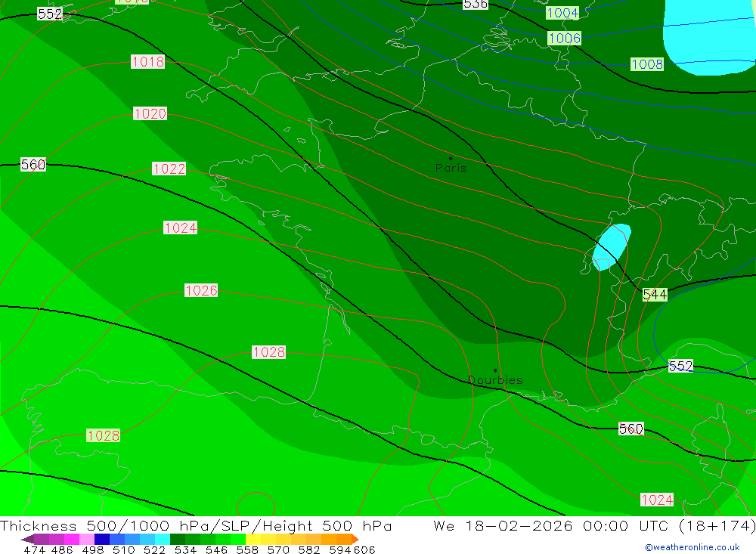Click the 552 contour label over northern Italy
The width and height of the screenshot is (756, 554).
[x=681, y=366]
